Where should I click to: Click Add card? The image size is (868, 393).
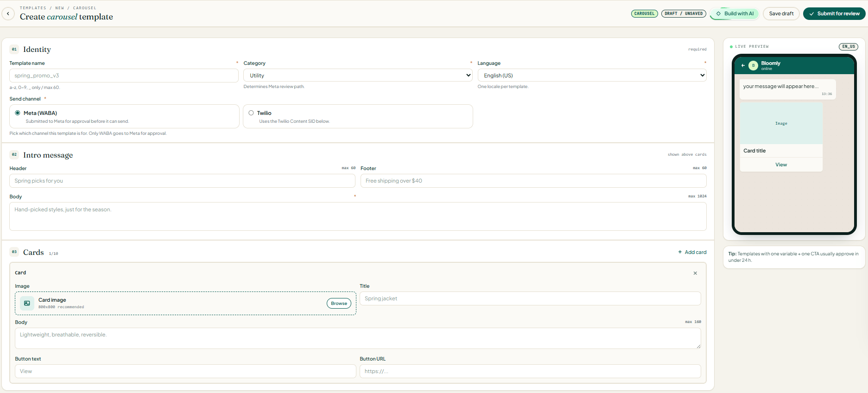pyautogui.click(x=692, y=252)
